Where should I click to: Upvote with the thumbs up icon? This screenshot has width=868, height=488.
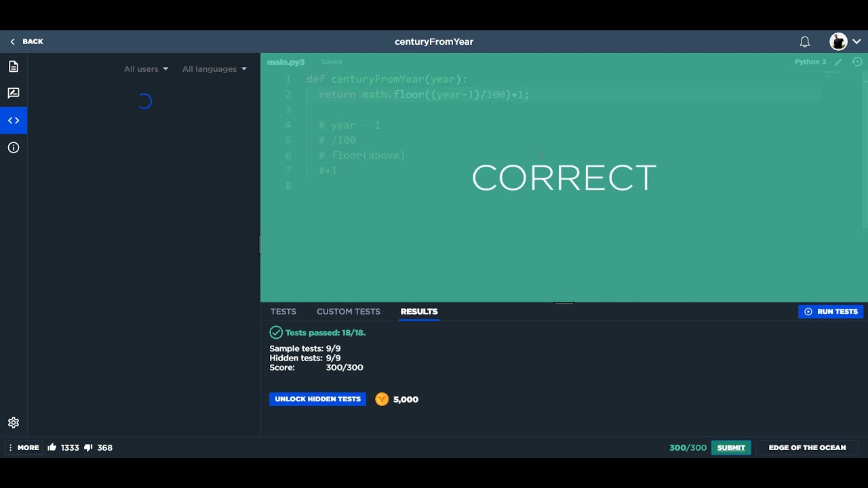[x=52, y=447]
